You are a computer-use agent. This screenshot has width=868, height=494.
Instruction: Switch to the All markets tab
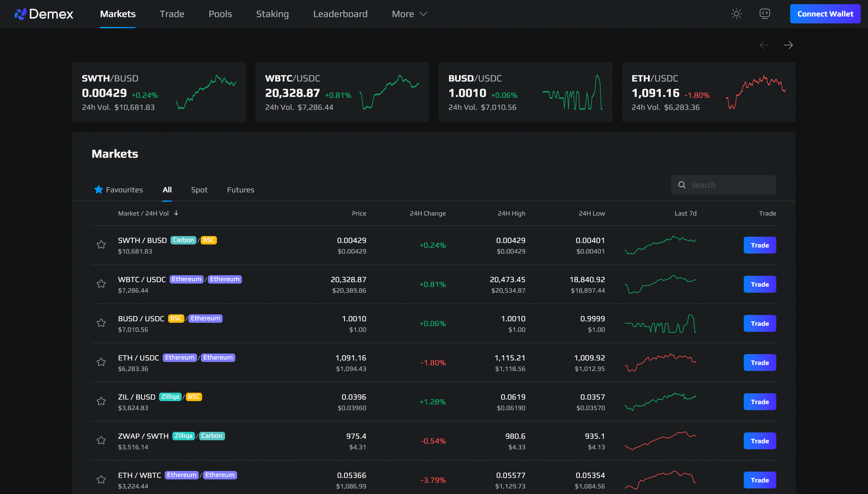167,190
